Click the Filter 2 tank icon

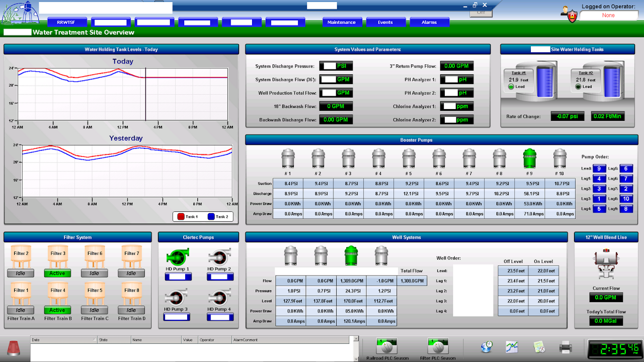(x=21, y=257)
